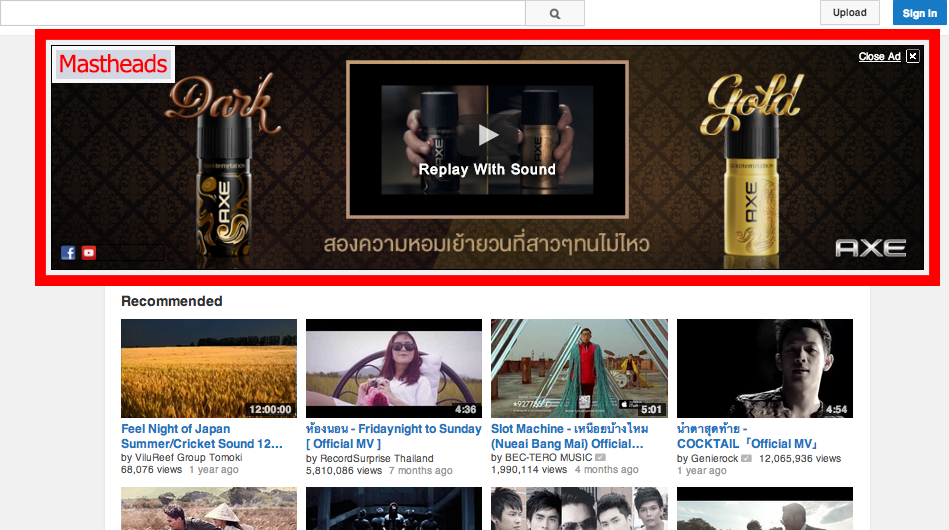Click the search magnifier button
This screenshot has height=530, width=949.
pos(554,13)
